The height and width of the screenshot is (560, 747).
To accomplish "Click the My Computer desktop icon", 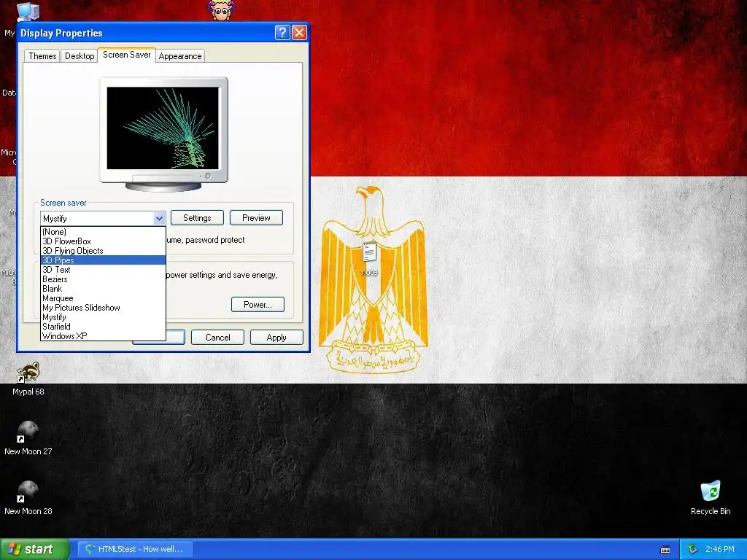I will tap(28, 12).
